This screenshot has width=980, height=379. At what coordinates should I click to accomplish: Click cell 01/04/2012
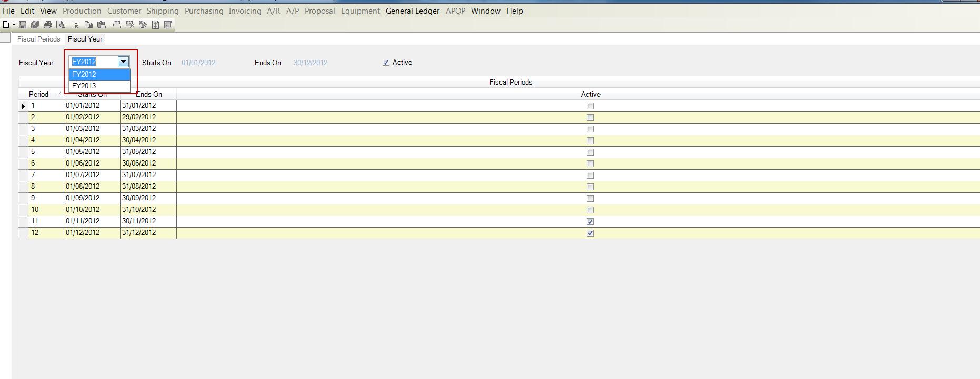coord(92,140)
